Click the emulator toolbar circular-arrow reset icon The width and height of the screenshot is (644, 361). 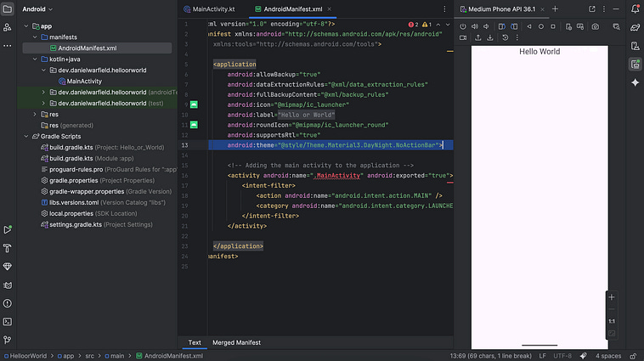tap(506, 37)
